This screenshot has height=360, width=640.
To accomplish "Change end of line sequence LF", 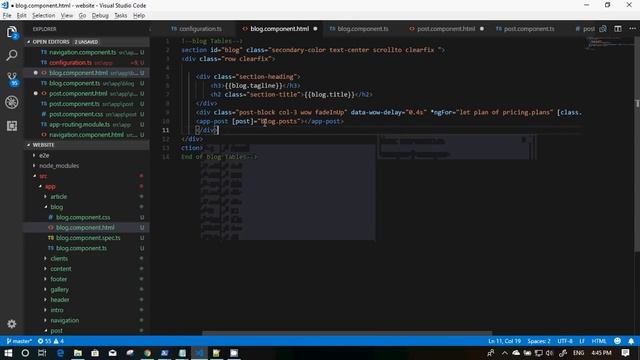I will [x=582, y=341].
